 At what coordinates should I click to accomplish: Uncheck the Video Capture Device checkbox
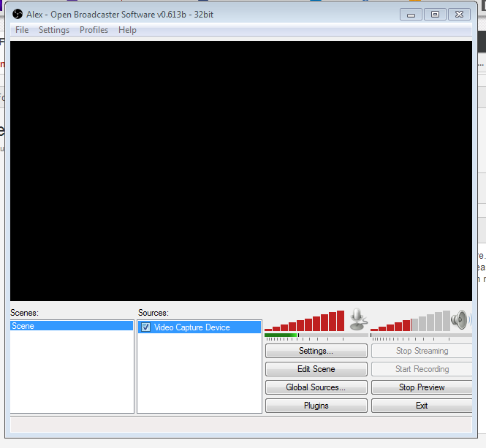pyautogui.click(x=145, y=327)
